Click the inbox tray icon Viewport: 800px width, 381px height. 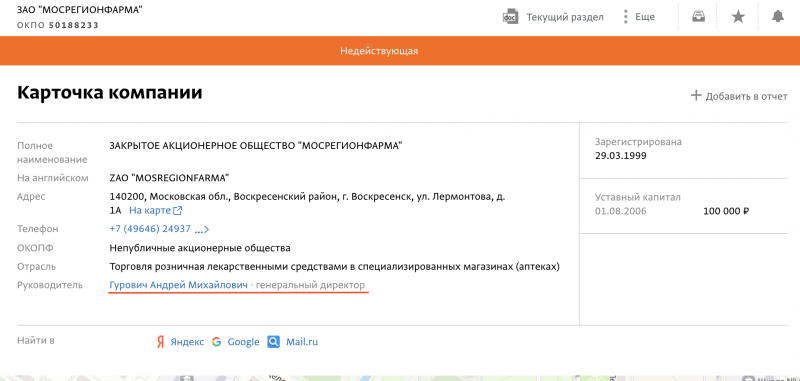tap(698, 17)
